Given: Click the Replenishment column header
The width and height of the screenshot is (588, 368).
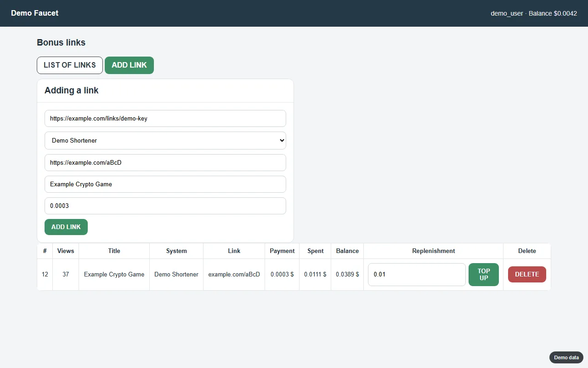Looking at the screenshot, I should coord(434,251).
